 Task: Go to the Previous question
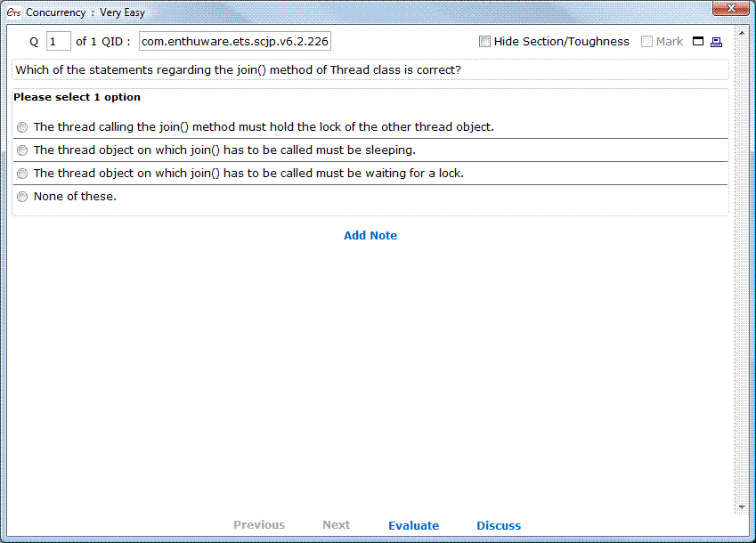[x=259, y=525]
